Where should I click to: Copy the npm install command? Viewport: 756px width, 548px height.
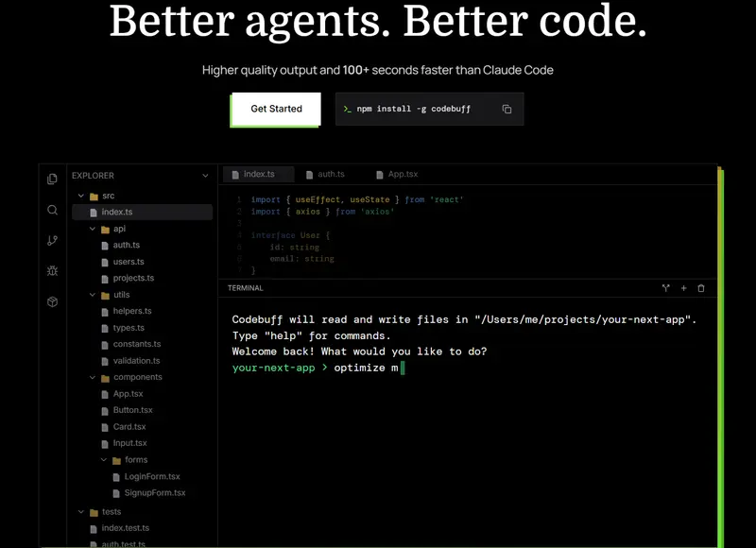(x=507, y=109)
